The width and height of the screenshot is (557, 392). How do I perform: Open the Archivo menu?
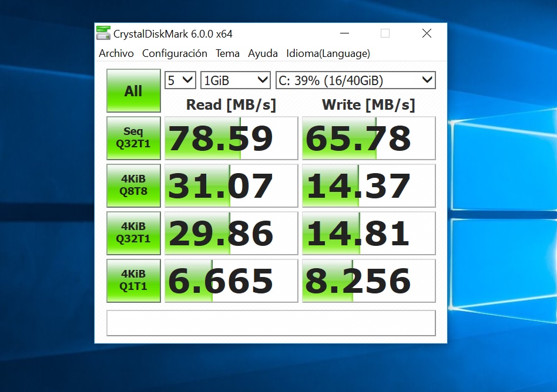[116, 53]
